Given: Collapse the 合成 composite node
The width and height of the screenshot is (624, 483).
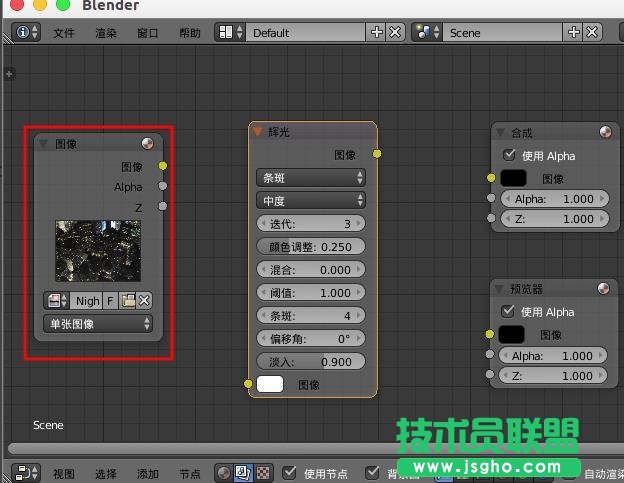Looking at the screenshot, I should [x=501, y=132].
